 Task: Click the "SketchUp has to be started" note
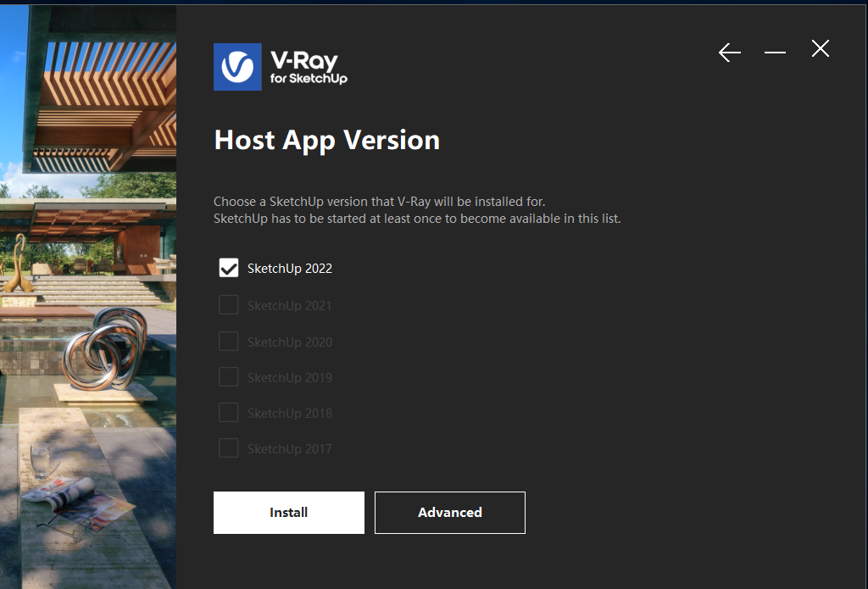click(x=417, y=219)
